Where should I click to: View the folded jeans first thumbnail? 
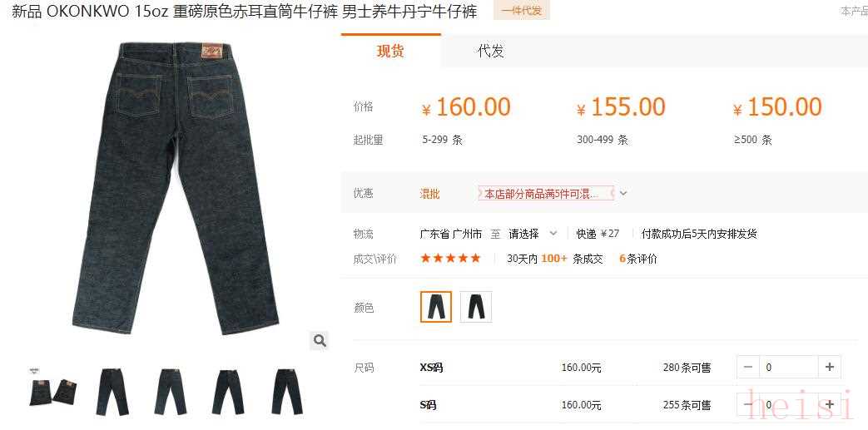tap(53, 391)
